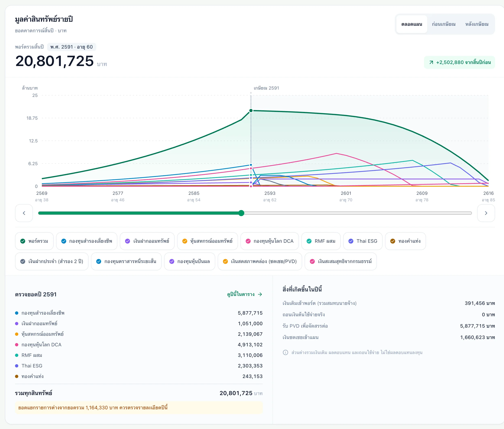Screen dimensions: 504x429
Task: Toggle RMF ผสม series chip
Action: tap(321, 241)
